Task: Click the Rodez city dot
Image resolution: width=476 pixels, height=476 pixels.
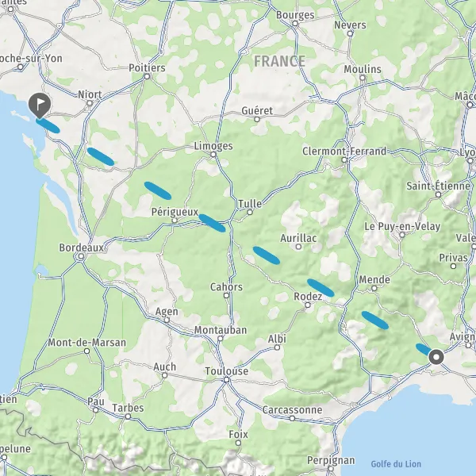Action: [x=308, y=305]
